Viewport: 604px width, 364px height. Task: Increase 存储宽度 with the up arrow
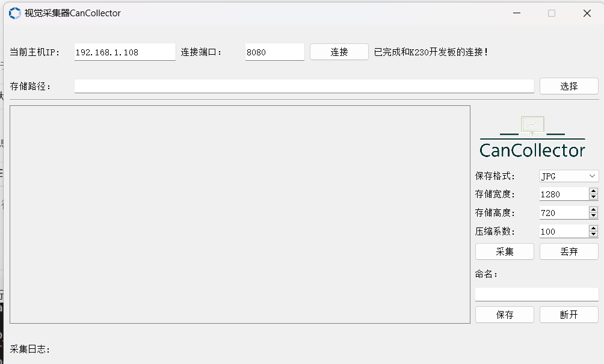pos(593,191)
